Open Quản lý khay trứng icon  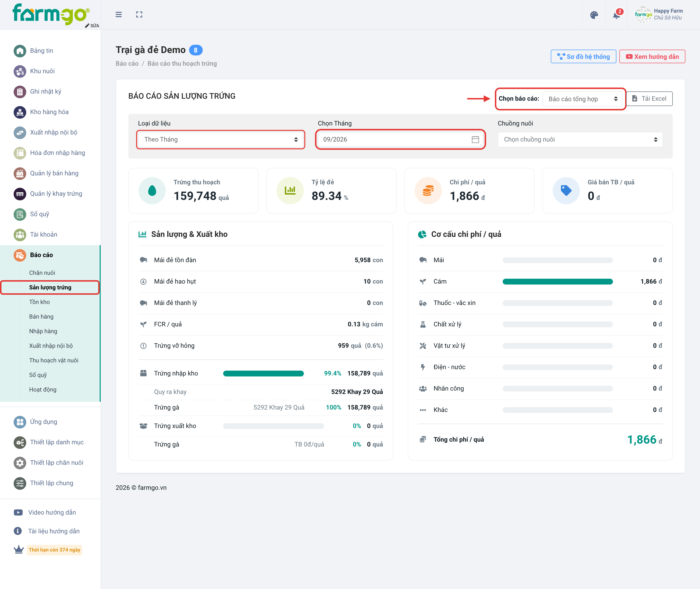tap(20, 194)
